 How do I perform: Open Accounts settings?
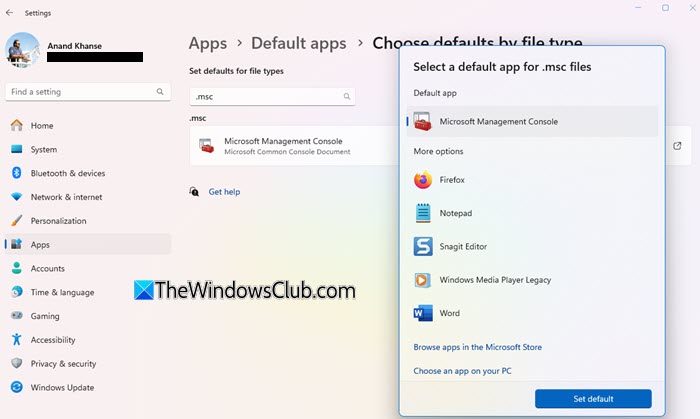88,268
